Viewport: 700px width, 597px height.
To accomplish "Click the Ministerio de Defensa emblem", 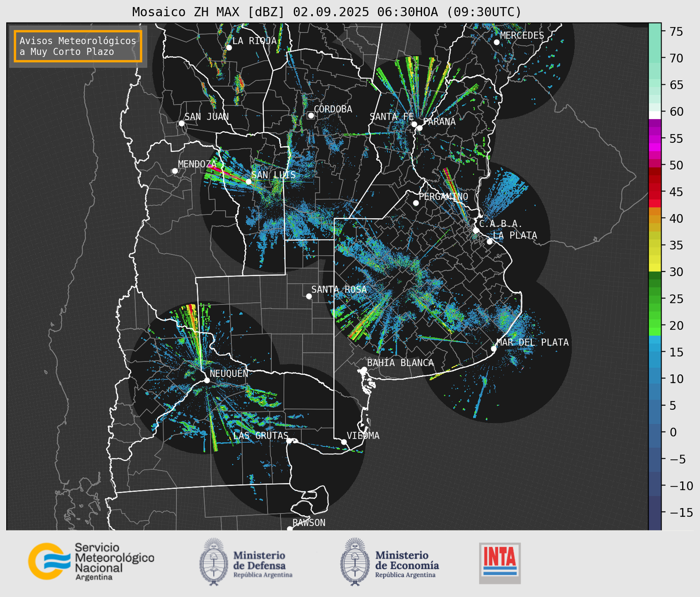I will click(x=213, y=562).
